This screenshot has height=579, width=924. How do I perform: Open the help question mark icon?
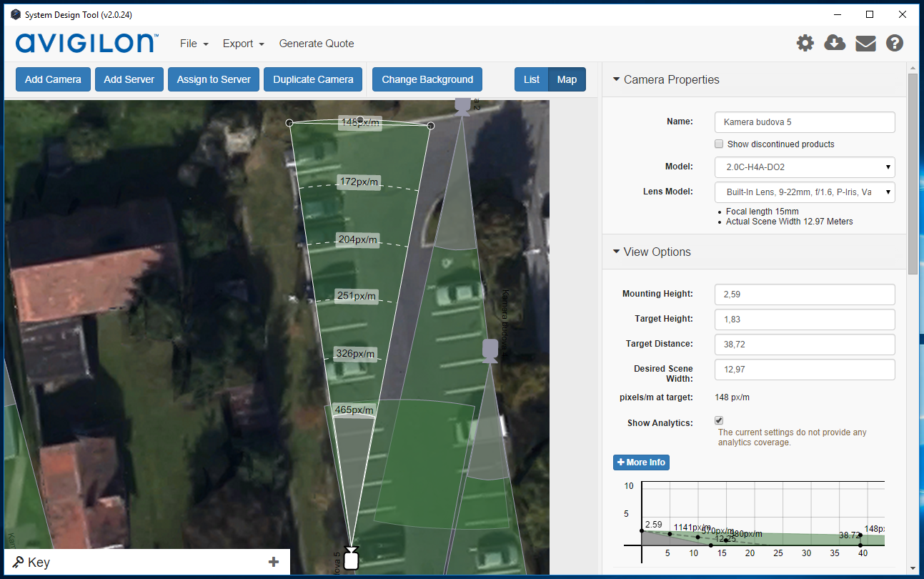pos(895,44)
